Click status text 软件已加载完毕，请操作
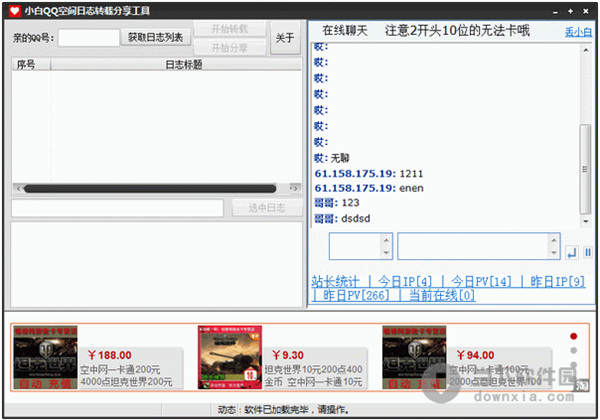The width and height of the screenshot is (600, 420). (297, 410)
